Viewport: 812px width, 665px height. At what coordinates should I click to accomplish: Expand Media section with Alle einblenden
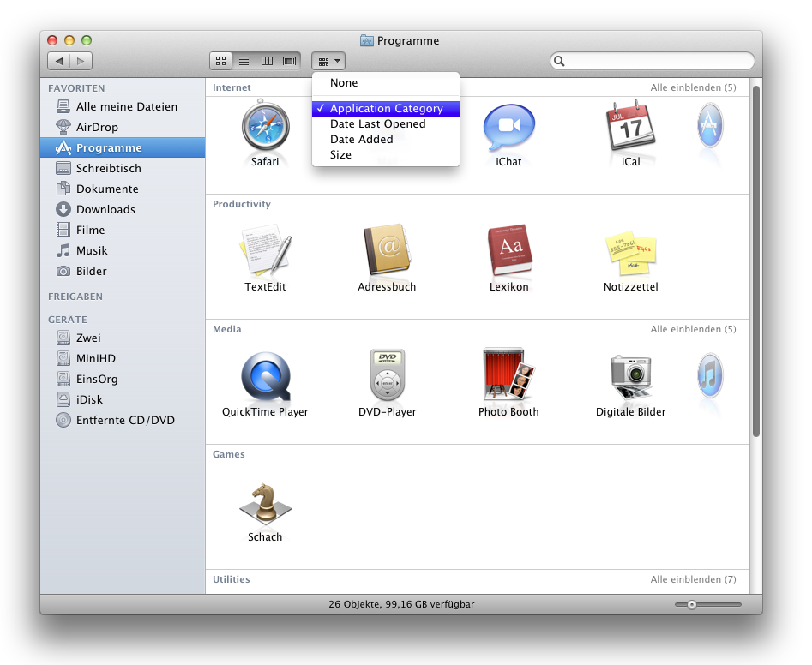click(x=693, y=329)
